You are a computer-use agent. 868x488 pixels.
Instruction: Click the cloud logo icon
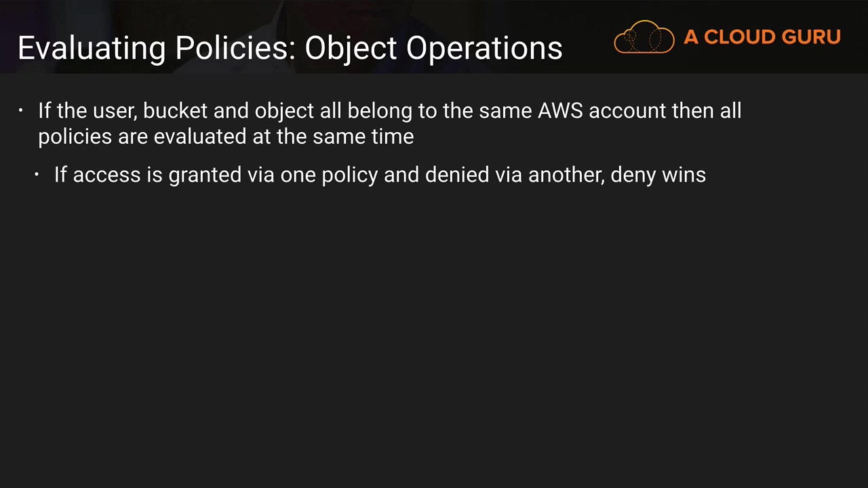[644, 37]
